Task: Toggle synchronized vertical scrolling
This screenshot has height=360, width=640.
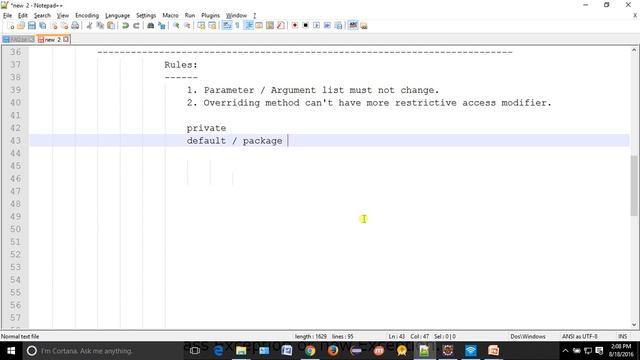Action: pos(201,26)
